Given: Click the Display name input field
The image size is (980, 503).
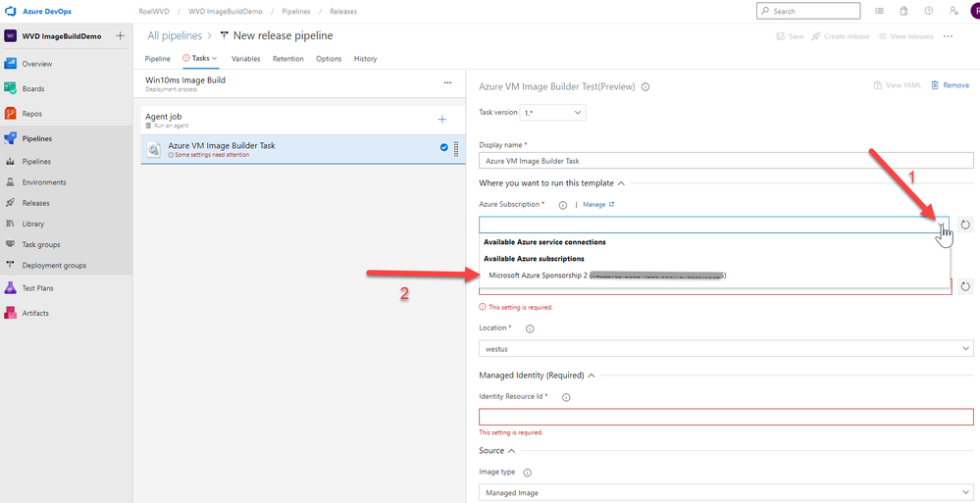Looking at the screenshot, I should tap(726, 161).
